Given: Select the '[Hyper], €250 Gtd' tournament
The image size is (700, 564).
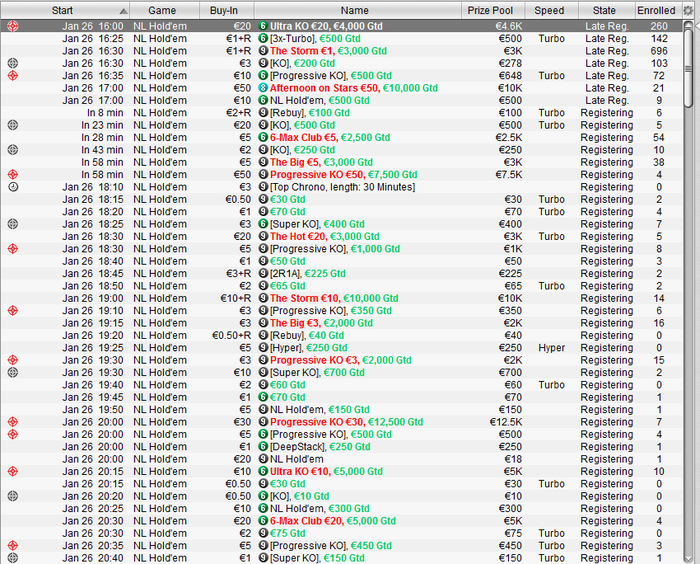Looking at the screenshot, I should point(308,347).
